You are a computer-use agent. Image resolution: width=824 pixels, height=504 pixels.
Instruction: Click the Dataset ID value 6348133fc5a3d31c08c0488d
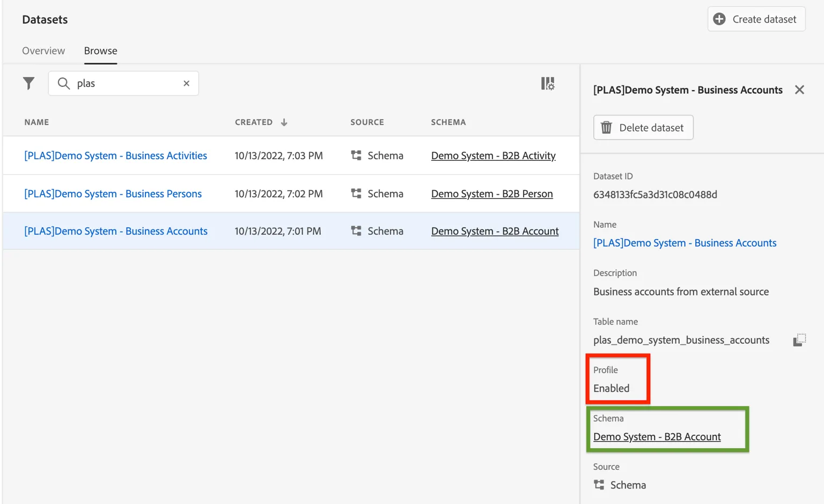click(655, 195)
